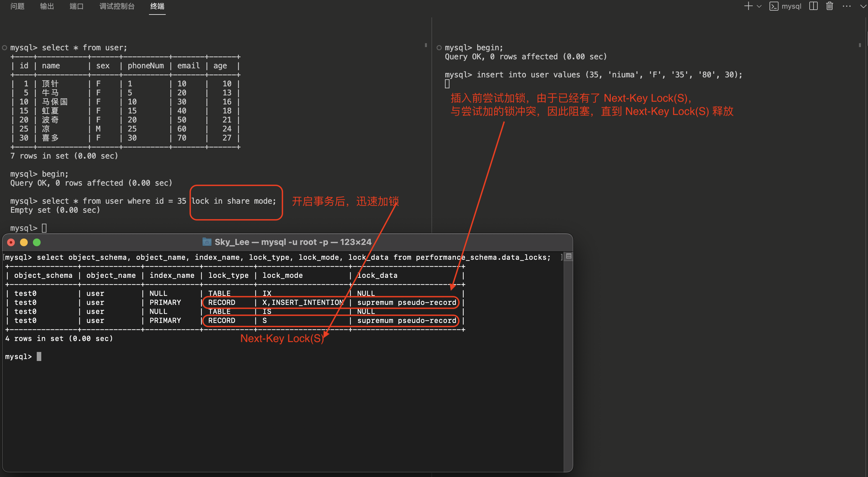This screenshot has height=477, width=868.
Task: Open the 调试控制台 tab
Action: 117,6
